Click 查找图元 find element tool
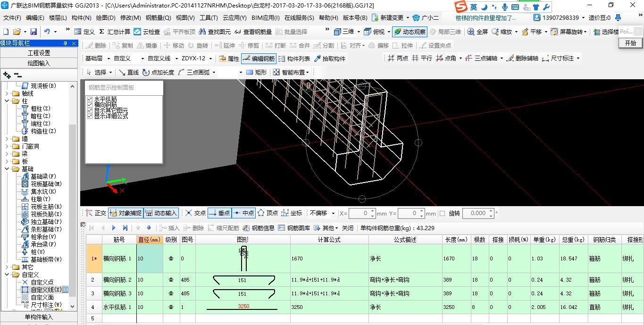 pos(215,32)
